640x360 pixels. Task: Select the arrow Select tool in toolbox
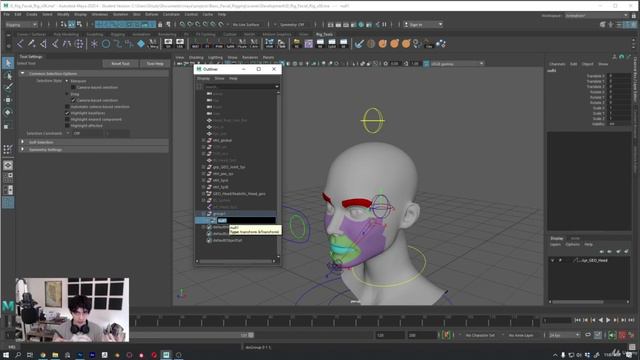(x=8, y=63)
